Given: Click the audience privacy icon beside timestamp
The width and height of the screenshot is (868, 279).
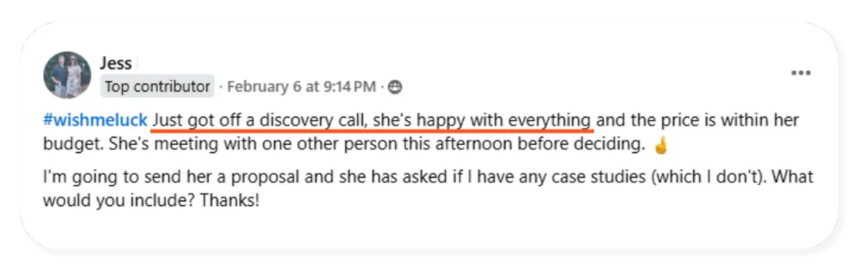Looking at the screenshot, I should coord(395,87).
